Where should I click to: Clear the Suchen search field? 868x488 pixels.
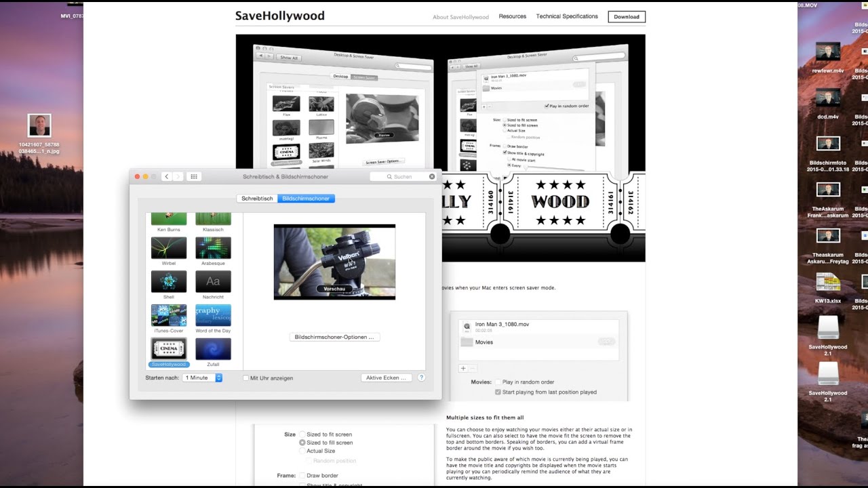click(x=432, y=176)
